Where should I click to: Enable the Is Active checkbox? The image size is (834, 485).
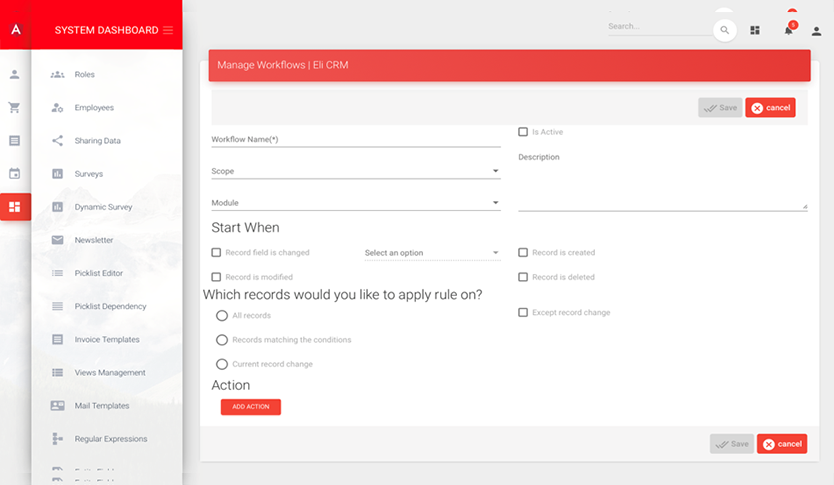point(523,132)
